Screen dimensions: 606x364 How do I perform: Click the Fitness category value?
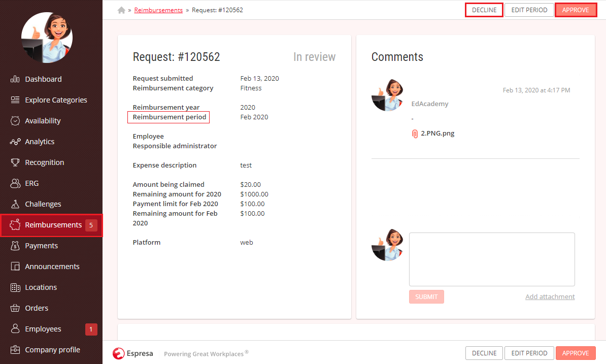coord(251,88)
